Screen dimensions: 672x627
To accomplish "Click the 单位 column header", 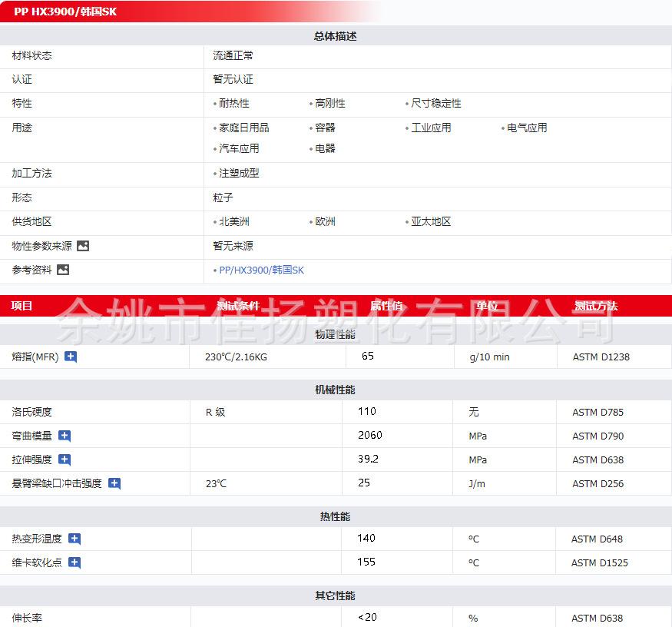I will pyautogui.click(x=487, y=306).
